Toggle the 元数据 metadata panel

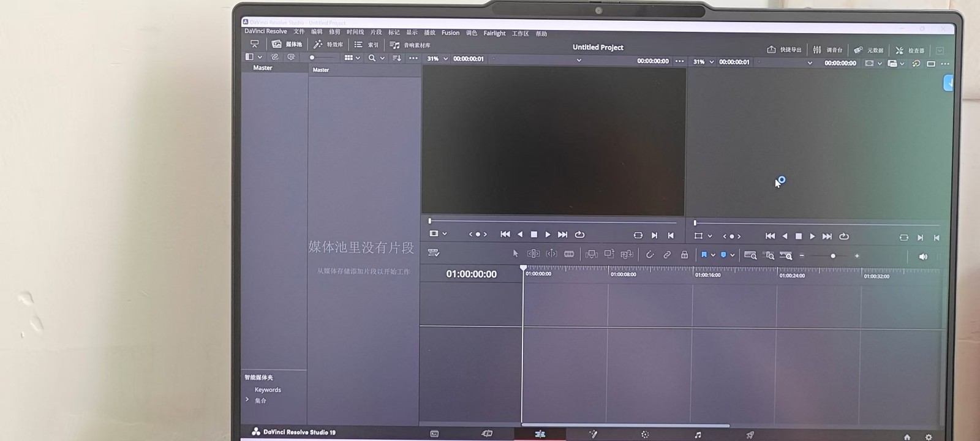coord(869,50)
